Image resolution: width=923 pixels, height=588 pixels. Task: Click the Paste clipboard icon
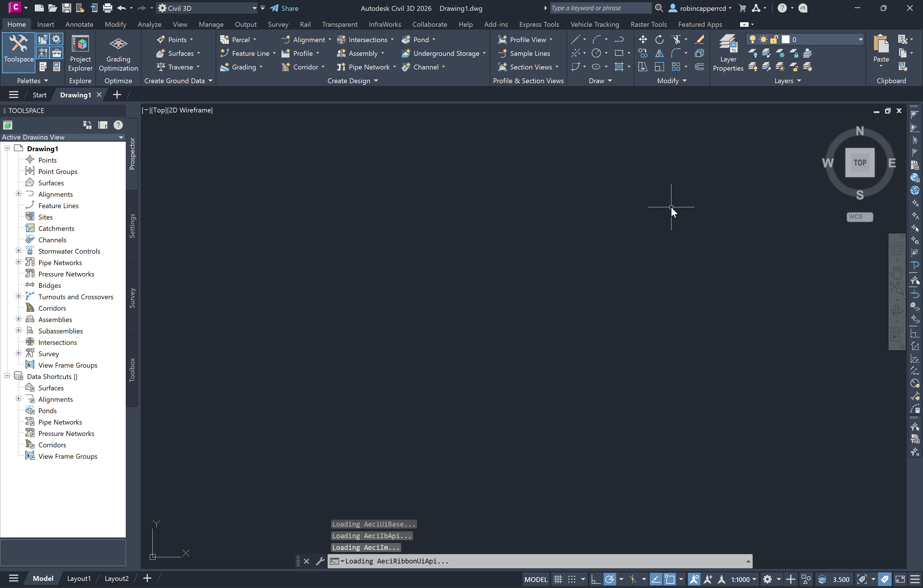click(881, 45)
